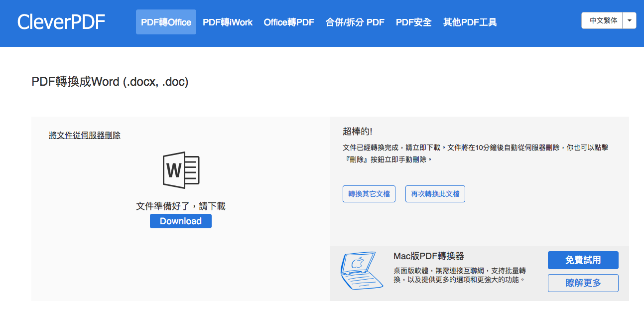Click 將文件從伺服器刪除 link
The image size is (644, 315).
point(85,135)
